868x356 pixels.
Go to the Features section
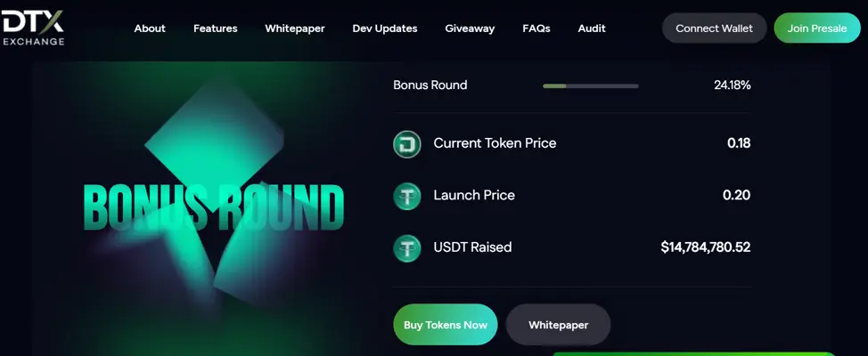click(x=216, y=28)
